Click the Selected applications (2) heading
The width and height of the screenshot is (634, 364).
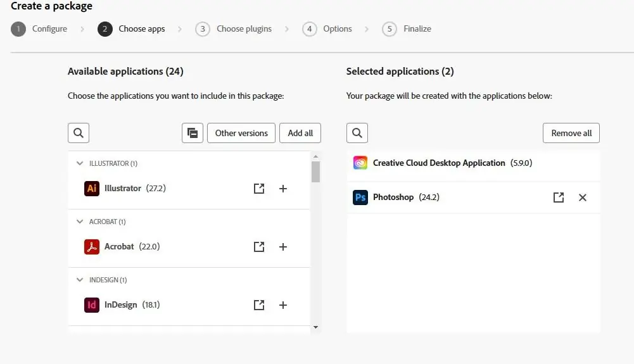pyautogui.click(x=400, y=72)
